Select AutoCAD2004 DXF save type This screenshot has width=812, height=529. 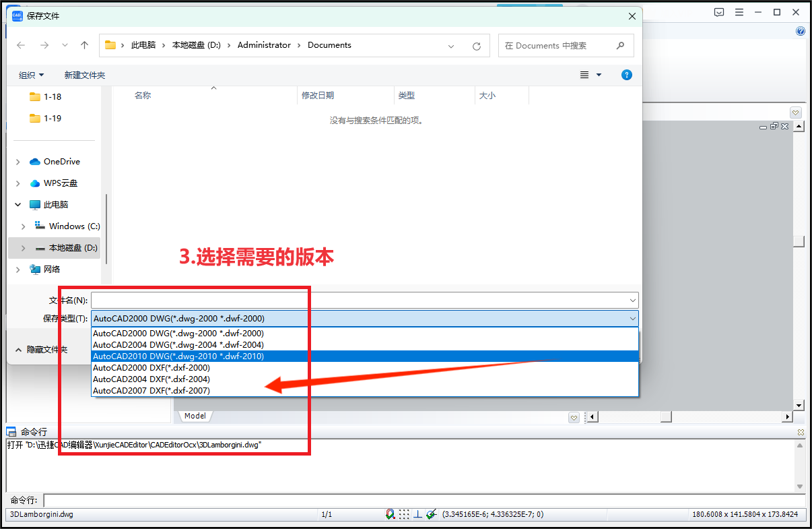point(365,379)
